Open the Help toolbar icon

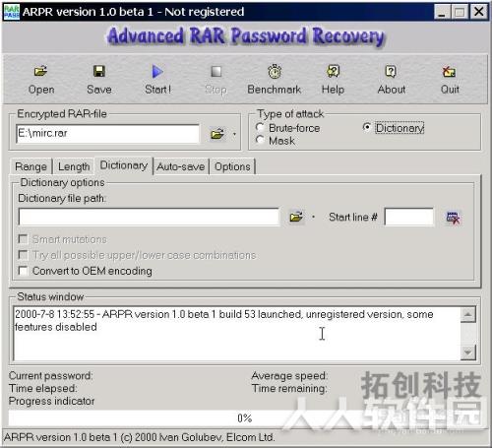click(x=333, y=71)
